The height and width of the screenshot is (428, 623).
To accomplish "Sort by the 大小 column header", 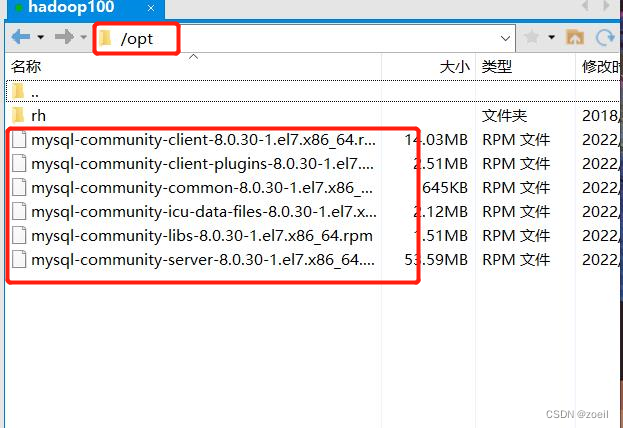I will click(428, 66).
